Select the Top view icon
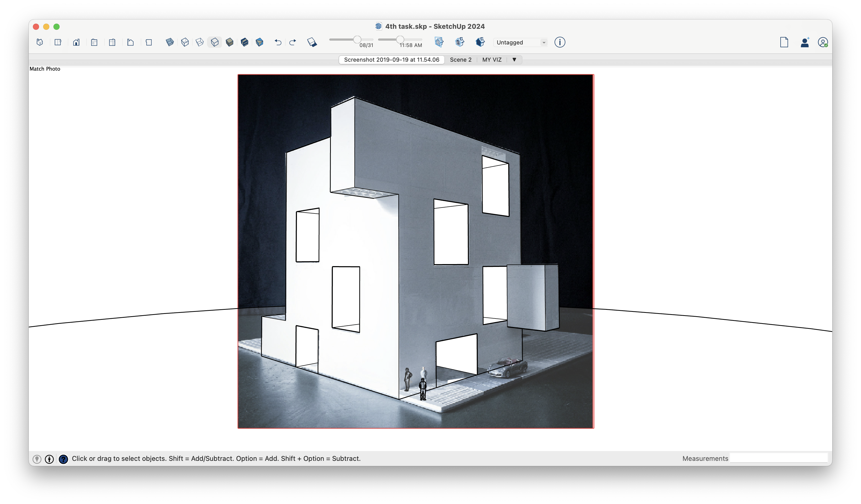 pos(58,42)
